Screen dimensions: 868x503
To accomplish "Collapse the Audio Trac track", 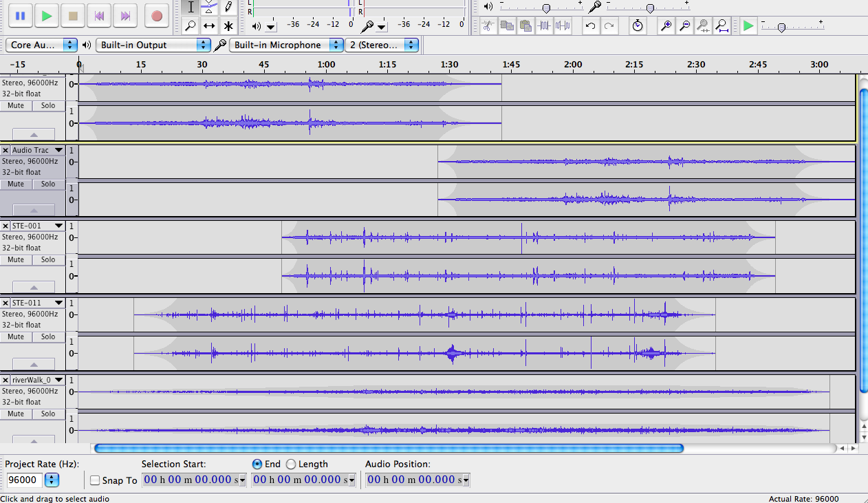I will click(x=33, y=211).
